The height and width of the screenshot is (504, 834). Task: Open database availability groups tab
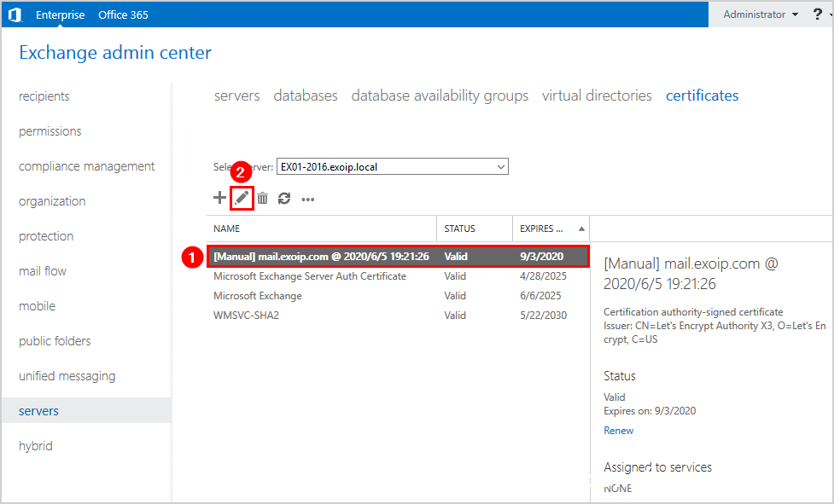(x=440, y=96)
